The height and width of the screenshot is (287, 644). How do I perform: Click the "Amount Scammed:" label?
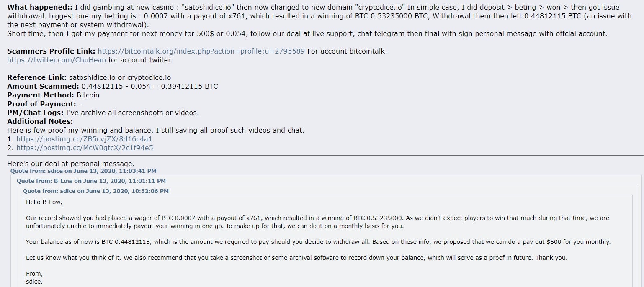pos(43,86)
